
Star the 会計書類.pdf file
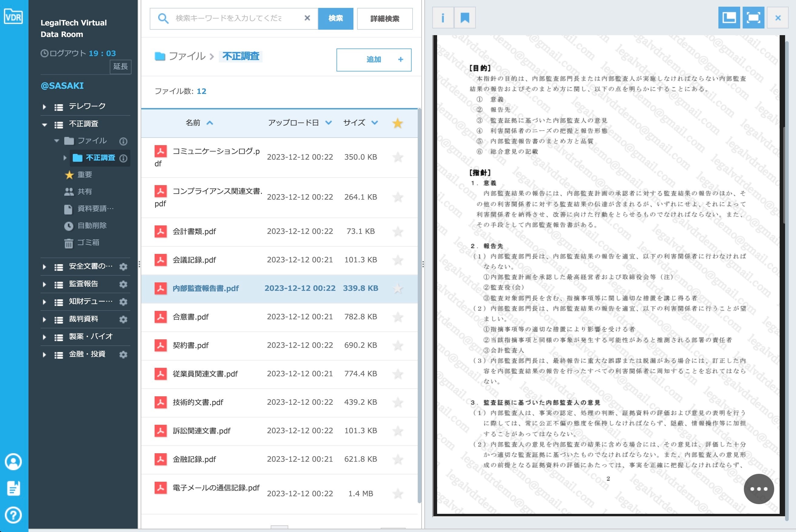pyautogui.click(x=397, y=232)
